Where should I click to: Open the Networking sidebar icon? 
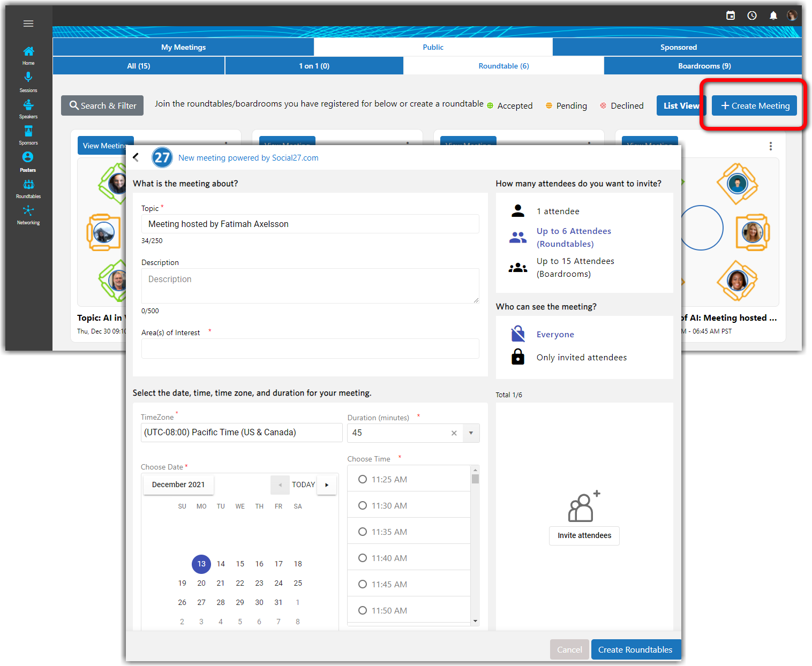pos(28,214)
